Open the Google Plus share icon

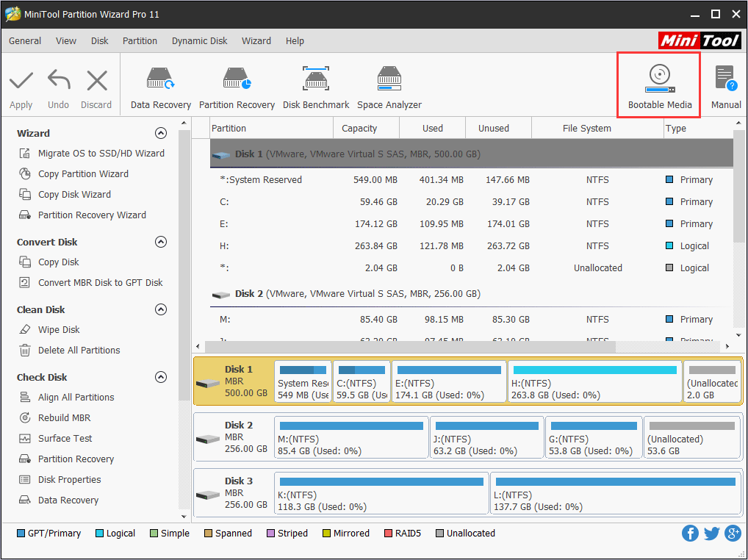(733, 533)
